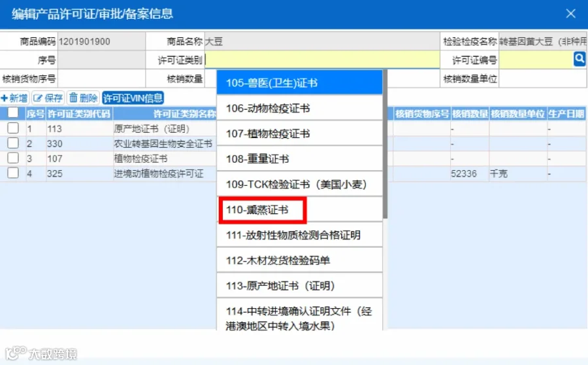Select 109-TCK检验证书(美国小麦)
588x365 pixels.
[300, 184]
